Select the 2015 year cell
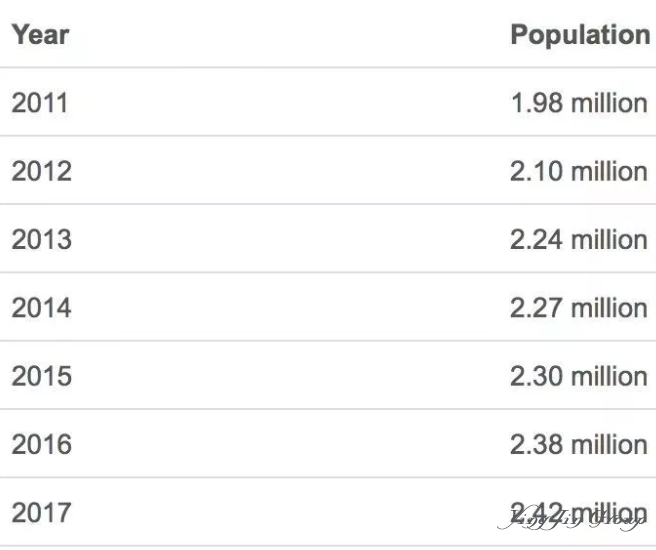Image resolution: width=656 pixels, height=550 pixels. 41,376
